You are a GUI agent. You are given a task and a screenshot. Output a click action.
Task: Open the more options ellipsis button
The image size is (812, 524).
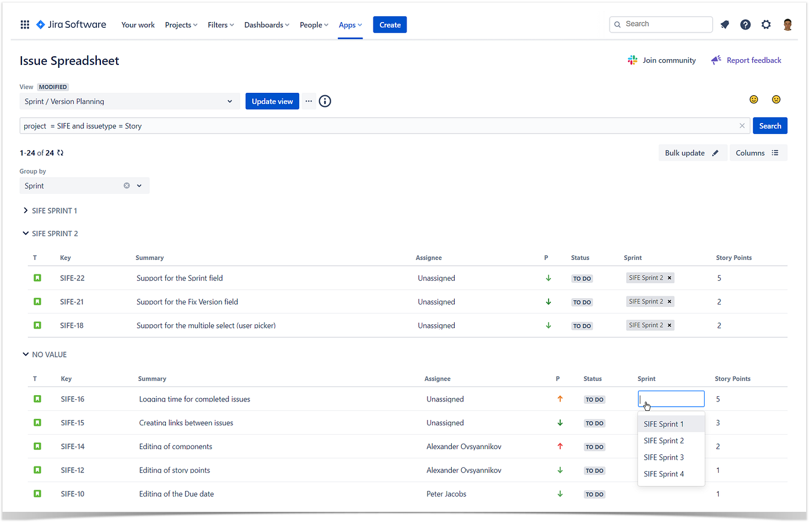coord(309,101)
